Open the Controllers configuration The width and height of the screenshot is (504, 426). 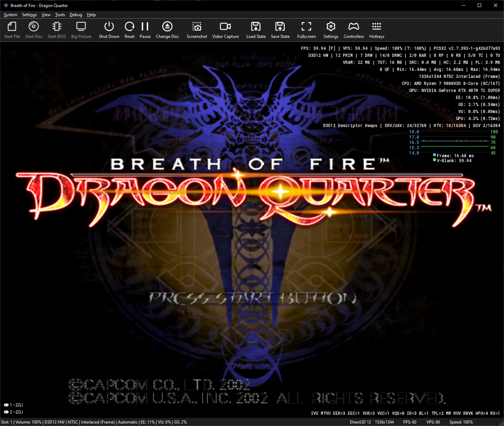[354, 30]
